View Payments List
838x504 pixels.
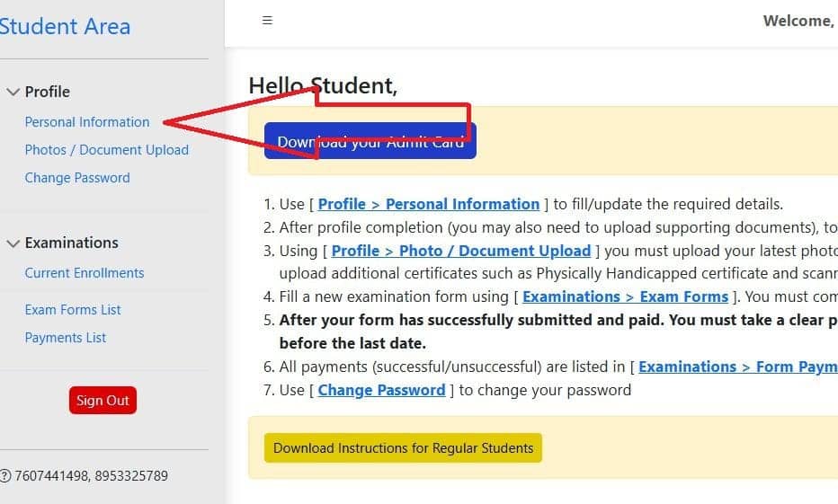point(66,338)
